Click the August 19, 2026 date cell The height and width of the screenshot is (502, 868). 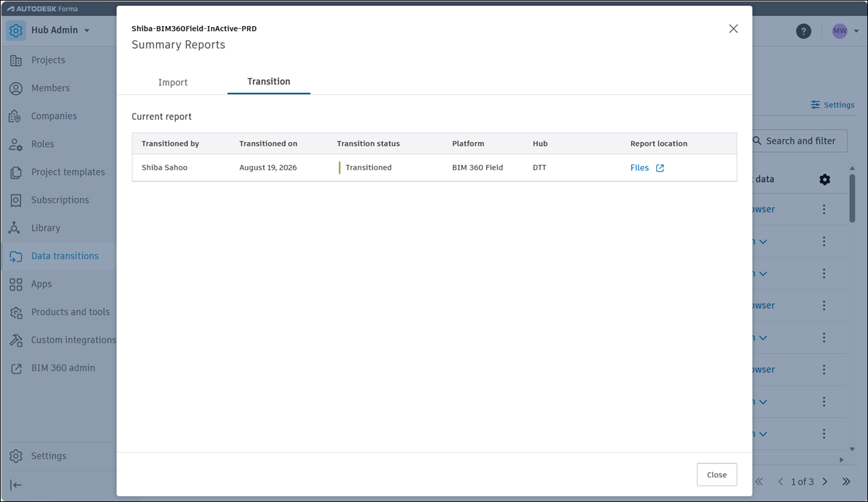269,168
